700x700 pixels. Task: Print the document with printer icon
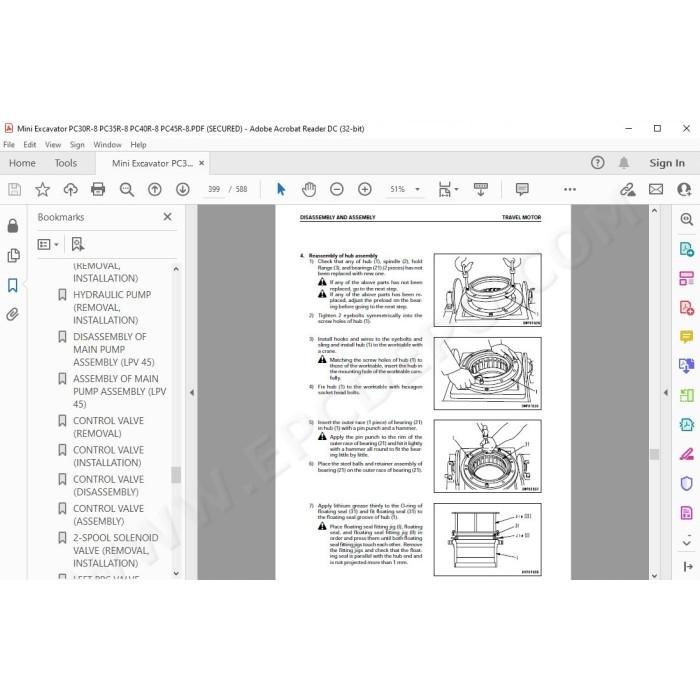coord(98,189)
